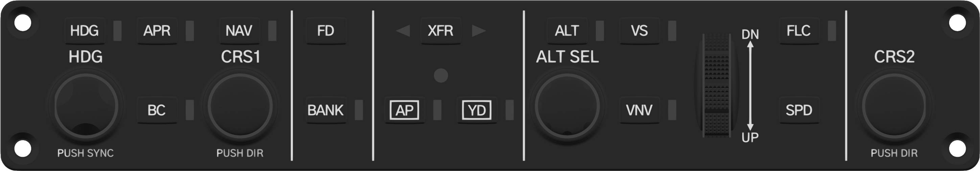Click the XFR transfer button
The image size is (980, 171).
(x=441, y=30)
